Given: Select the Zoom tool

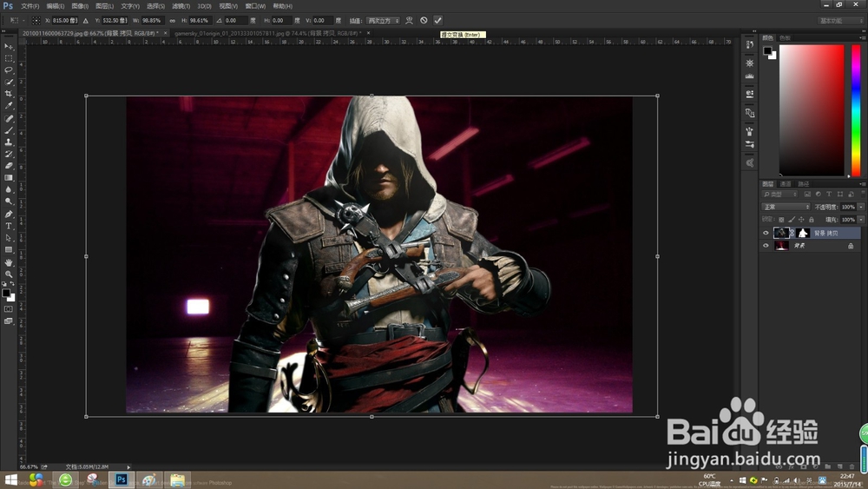Looking at the screenshot, I should coord(9,274).
